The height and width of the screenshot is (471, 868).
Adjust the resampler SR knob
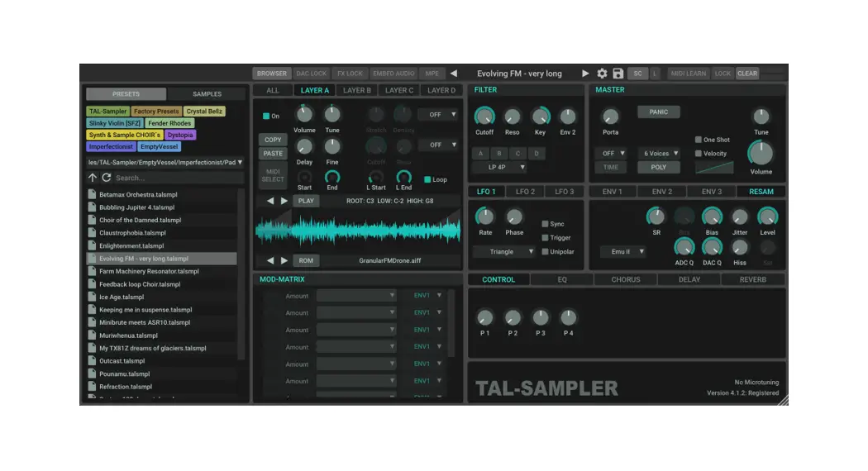[x=656, y=216]
